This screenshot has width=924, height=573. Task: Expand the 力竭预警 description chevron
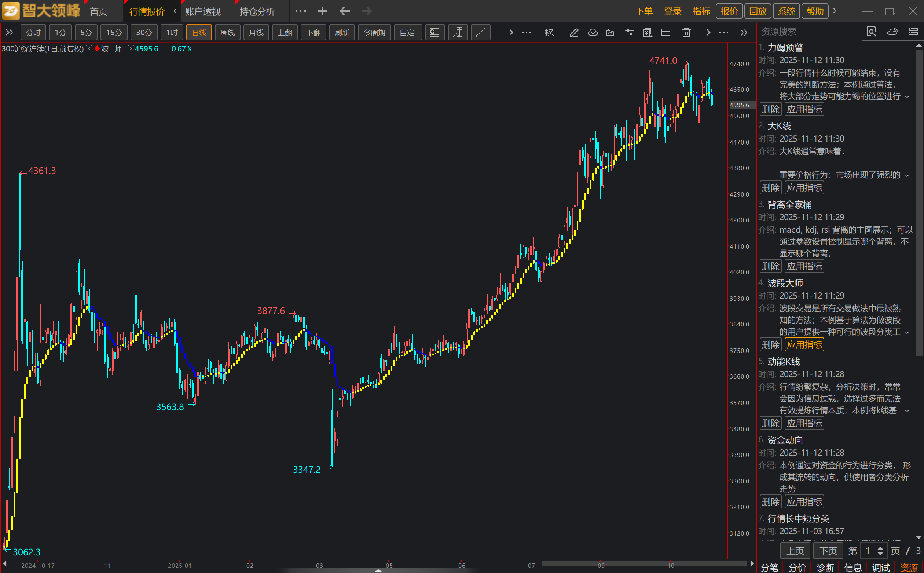tap(907, 97)
